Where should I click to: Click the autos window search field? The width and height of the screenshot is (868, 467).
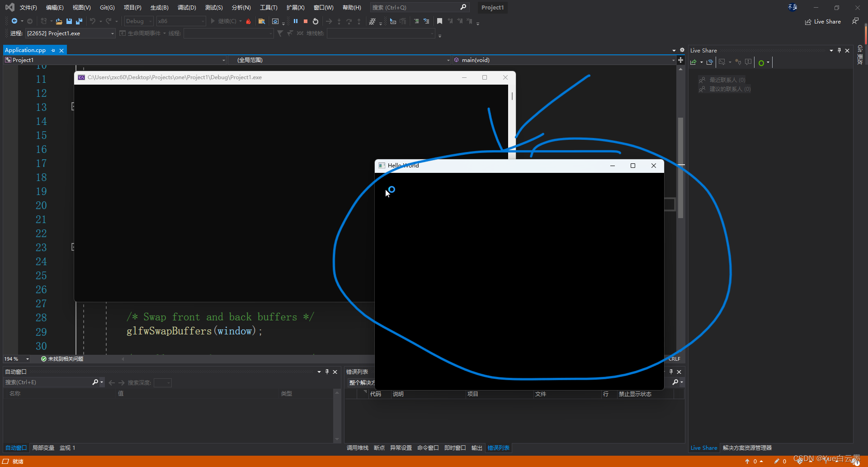click(54, 382)
